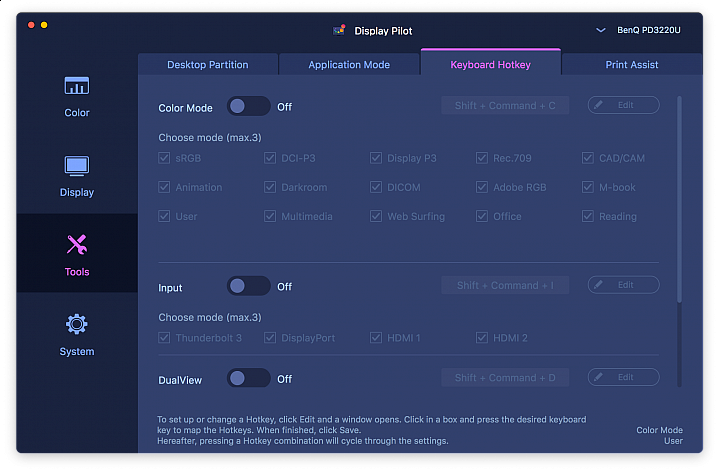
Task: Uncheck the Thunderbolt 3 input checkbox
Action: [164, 338]
